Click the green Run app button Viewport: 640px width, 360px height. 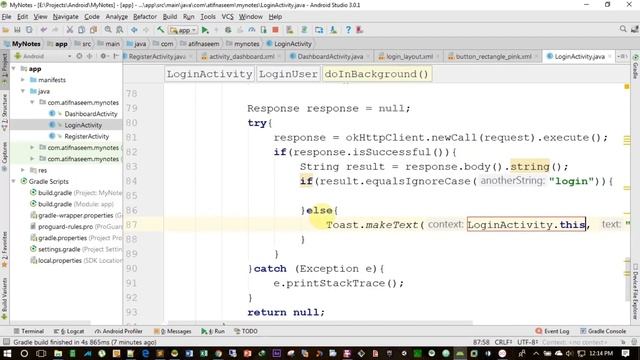(x=205, y=30)
